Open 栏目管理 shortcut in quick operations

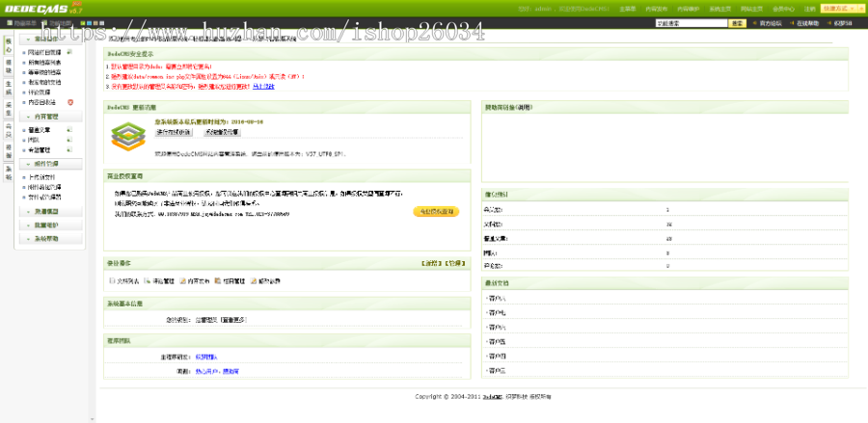(231, 281)
